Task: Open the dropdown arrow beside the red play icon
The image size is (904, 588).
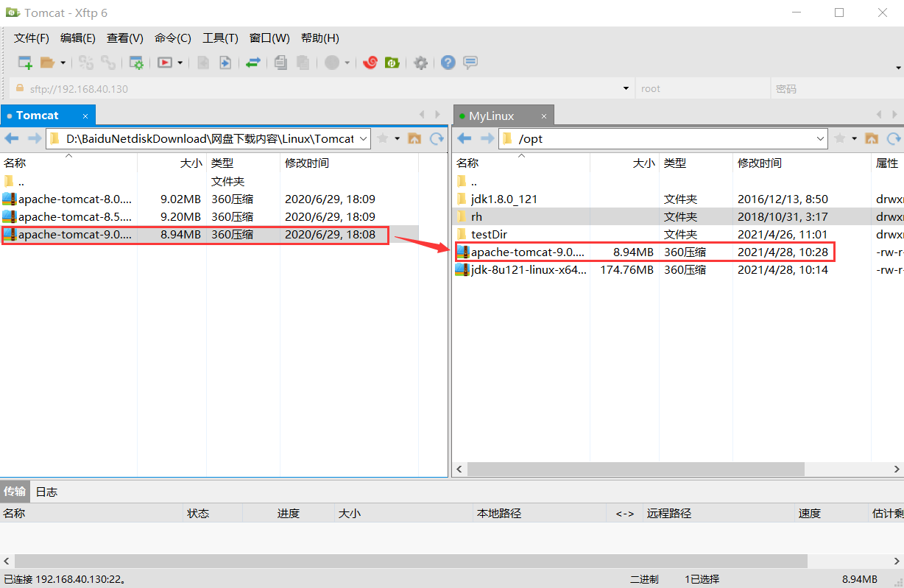Action: [180, 63]
